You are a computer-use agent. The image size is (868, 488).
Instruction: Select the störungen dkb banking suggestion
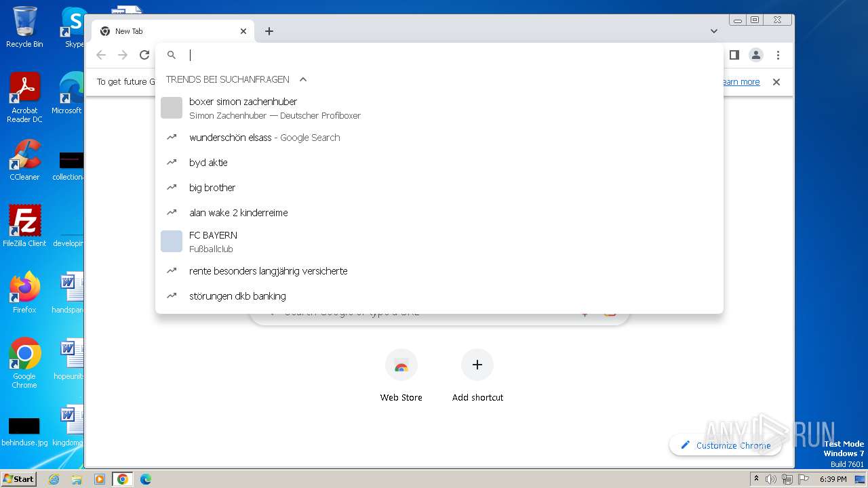coord(439,296)
